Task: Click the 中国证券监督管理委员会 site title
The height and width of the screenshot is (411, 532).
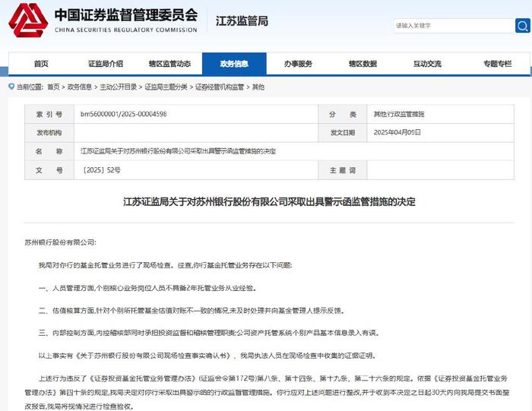Action: 126,15
